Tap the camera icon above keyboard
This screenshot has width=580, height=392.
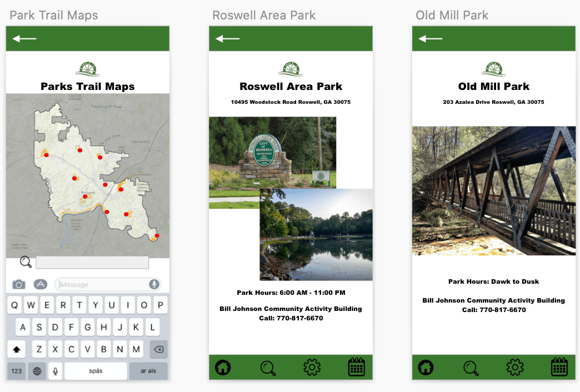pos(19,284)
